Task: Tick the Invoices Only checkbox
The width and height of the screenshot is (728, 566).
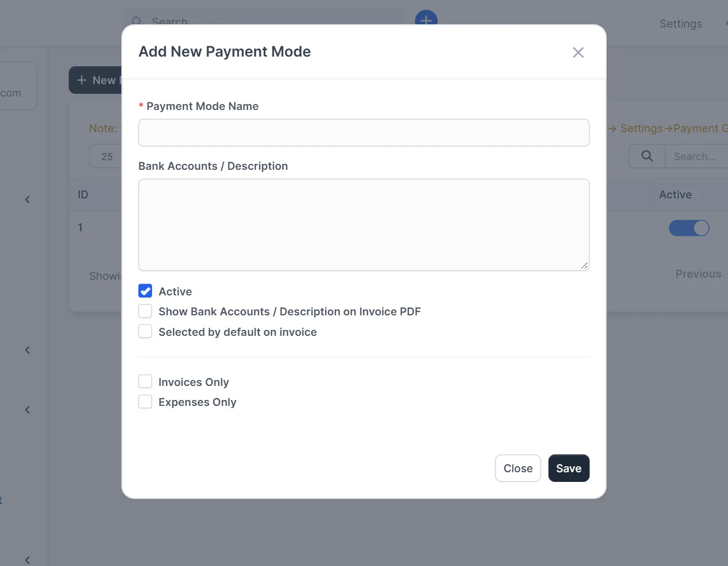Action: click(145, 382)
